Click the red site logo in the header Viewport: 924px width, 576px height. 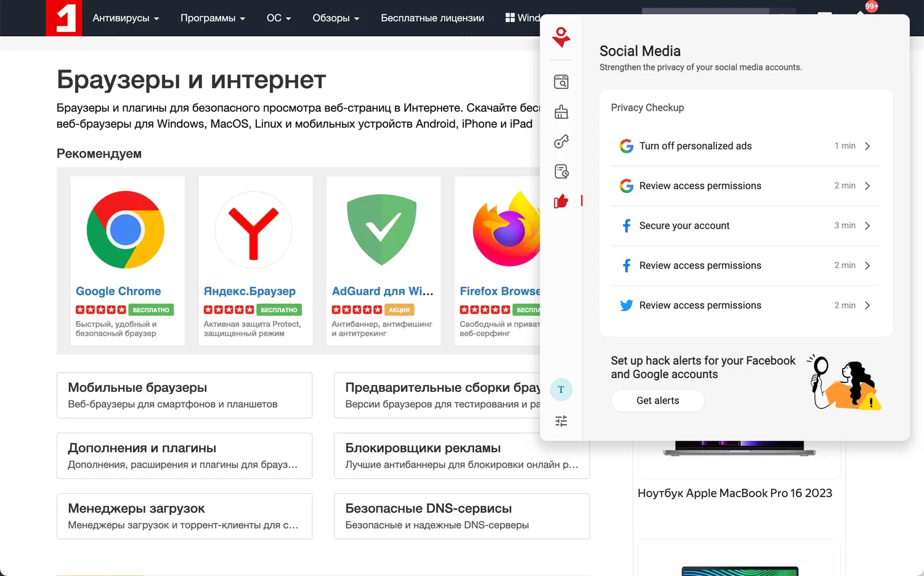(64, 18)
